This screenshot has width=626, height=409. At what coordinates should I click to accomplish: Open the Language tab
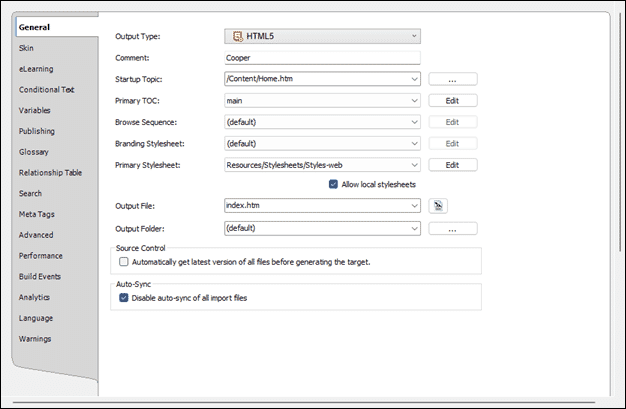click(36, 318)
